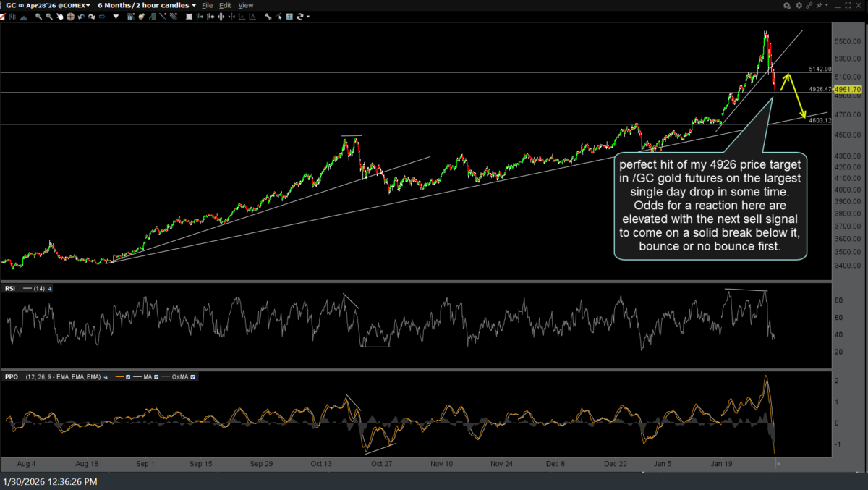Screen dimensions: 868x490
Task: Click the chain link windows icon
Action: [809, 5]
